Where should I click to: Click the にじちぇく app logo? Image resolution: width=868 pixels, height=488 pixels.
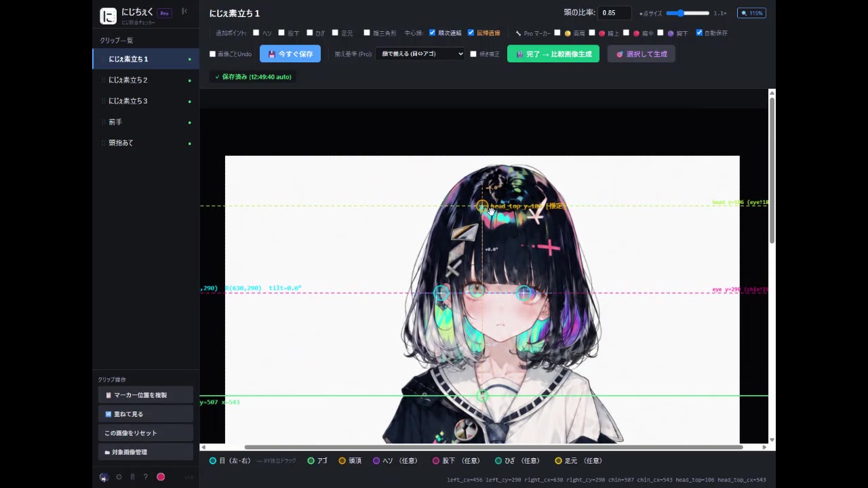point(108,16)
